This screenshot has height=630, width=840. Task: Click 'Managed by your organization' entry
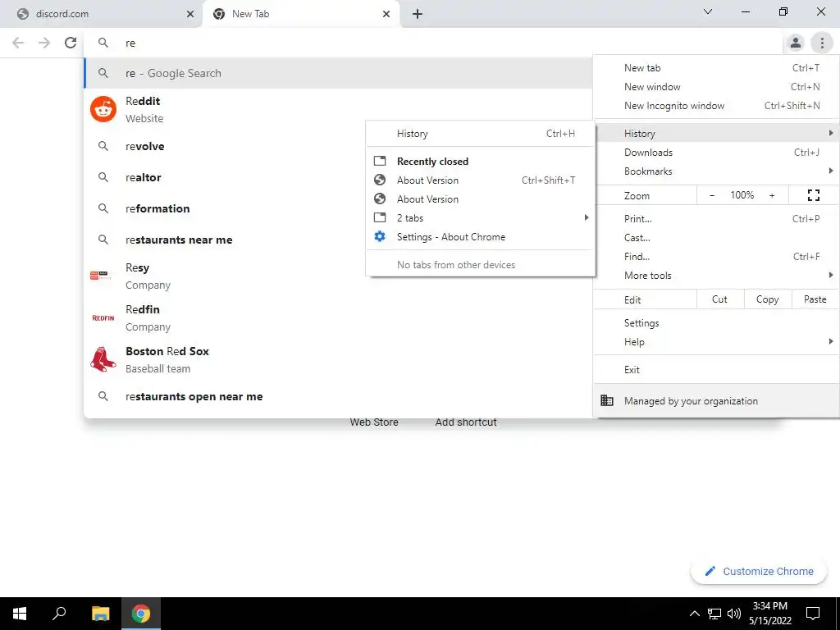pyautogui.click(x=716, y=400)
